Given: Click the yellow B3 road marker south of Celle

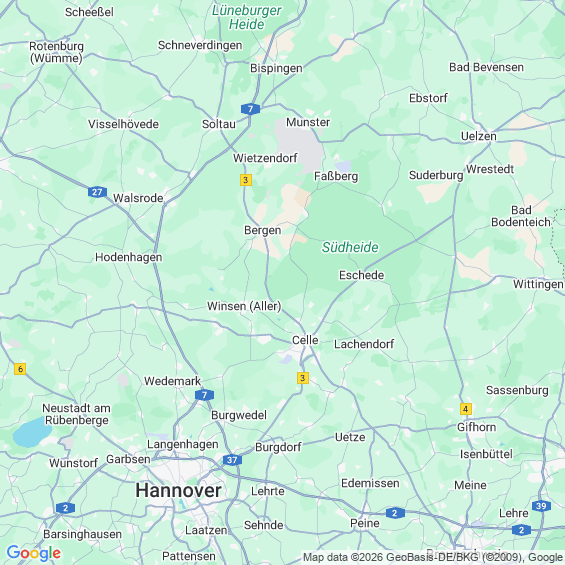Looking at the screenshot, I should pos(303,378).
